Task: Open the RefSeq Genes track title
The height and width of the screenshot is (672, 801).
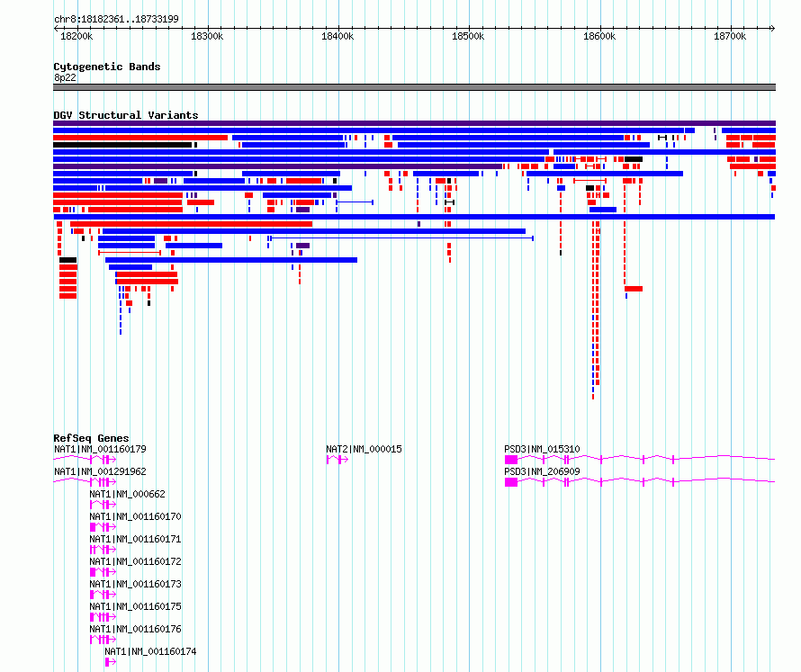Action: point(91,438)
